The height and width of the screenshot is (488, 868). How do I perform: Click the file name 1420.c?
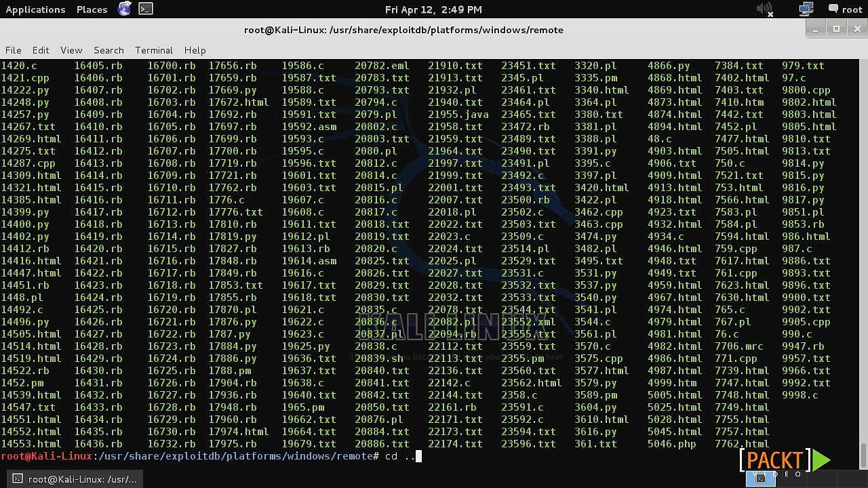pos(19,66)
